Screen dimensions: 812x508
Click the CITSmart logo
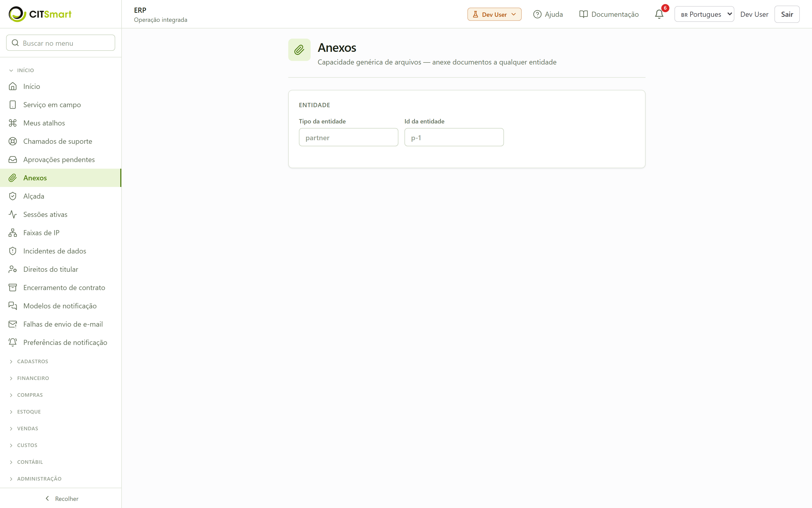point(40,14)
